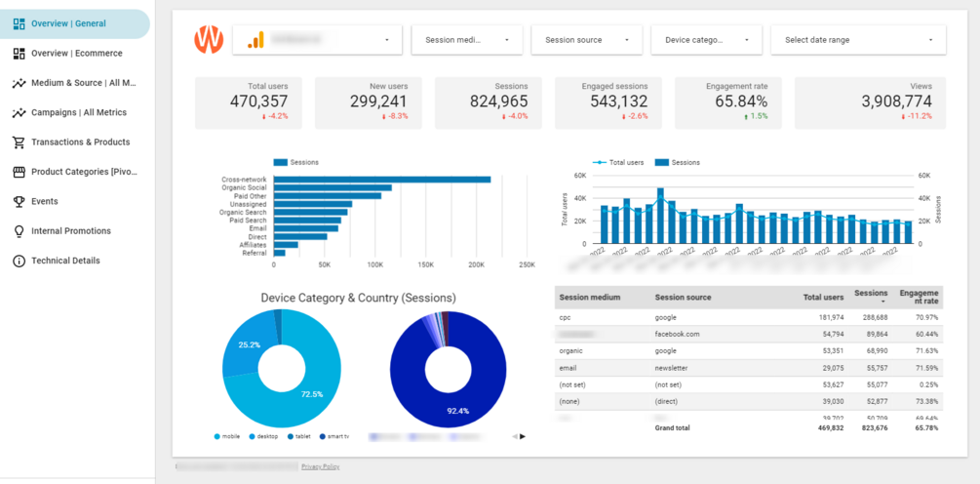Open the Select date range picker

[859, 39]
